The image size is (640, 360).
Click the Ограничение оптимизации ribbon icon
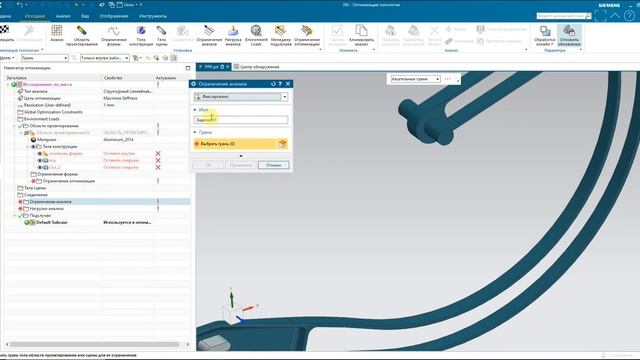(x=307, y=31)
